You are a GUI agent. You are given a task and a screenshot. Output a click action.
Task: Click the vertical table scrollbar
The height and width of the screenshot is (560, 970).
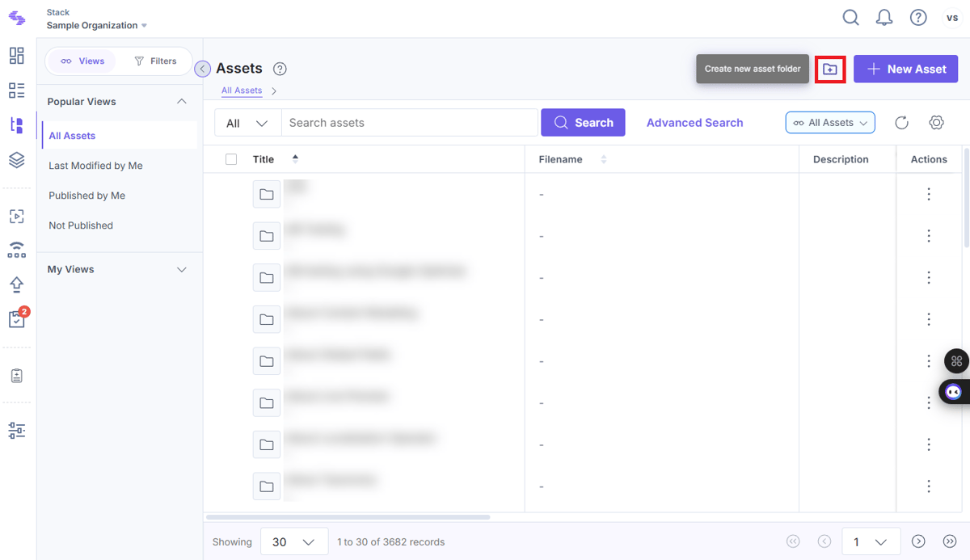click(x=966, y=197)
